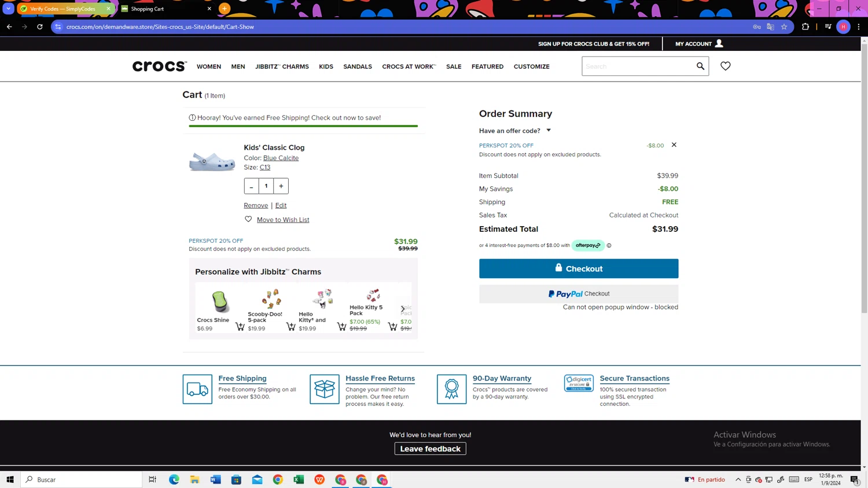Image resolution: width=868 pixels, height=488 pixels.
Task: Increase item quantity with plus button
Action: coord(281,186)
